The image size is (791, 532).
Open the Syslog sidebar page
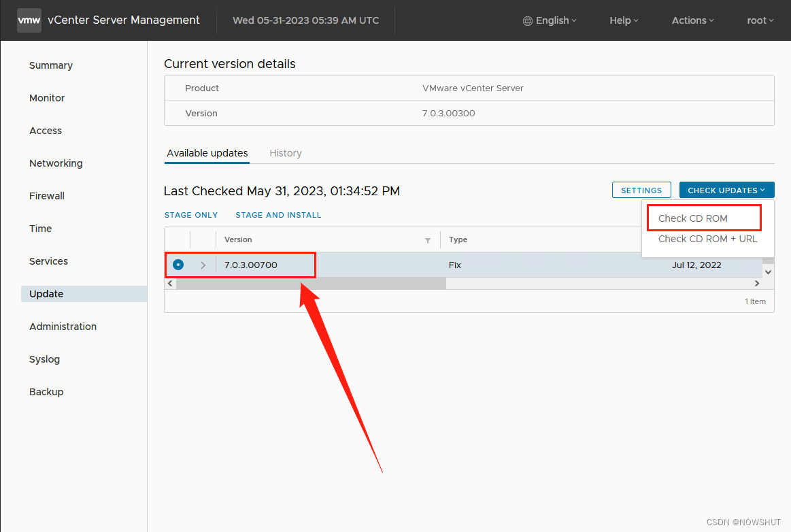44,359
